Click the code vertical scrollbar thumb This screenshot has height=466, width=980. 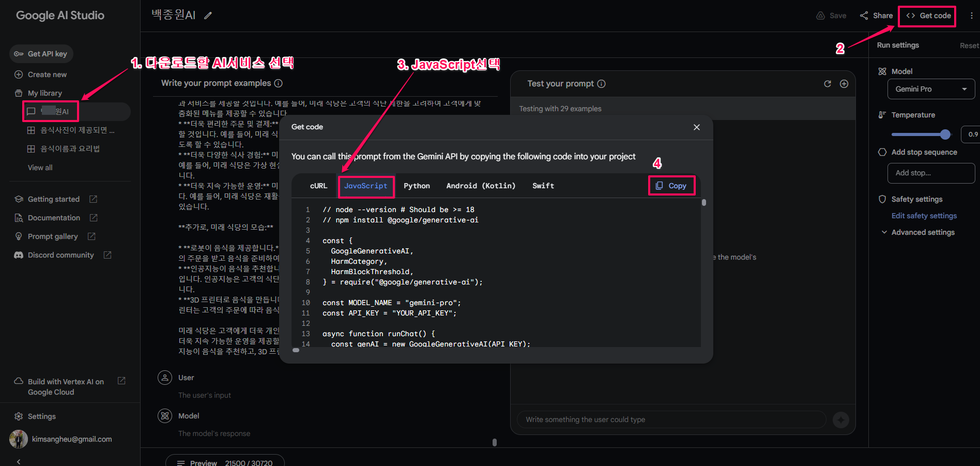coord(704,203)
